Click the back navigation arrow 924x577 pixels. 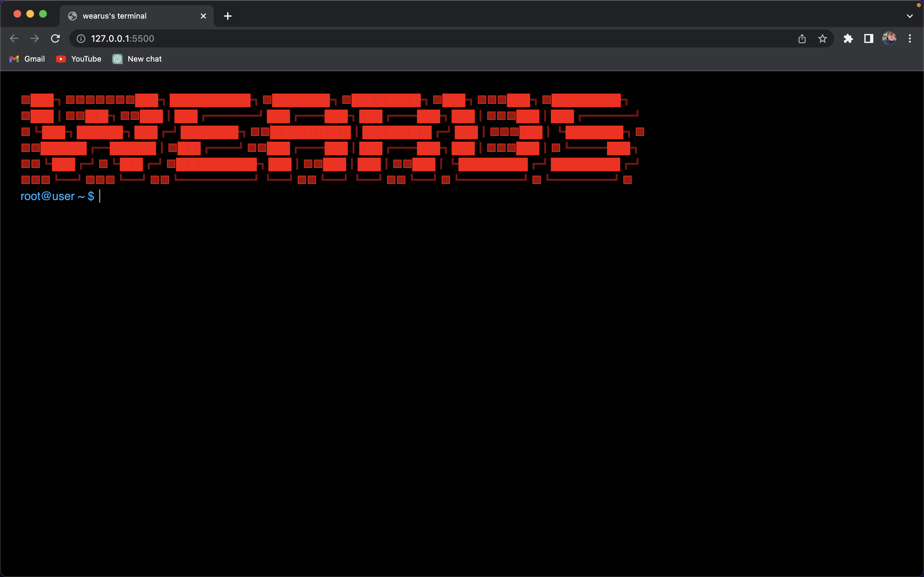pyautogui.click(x=14, y=38)
